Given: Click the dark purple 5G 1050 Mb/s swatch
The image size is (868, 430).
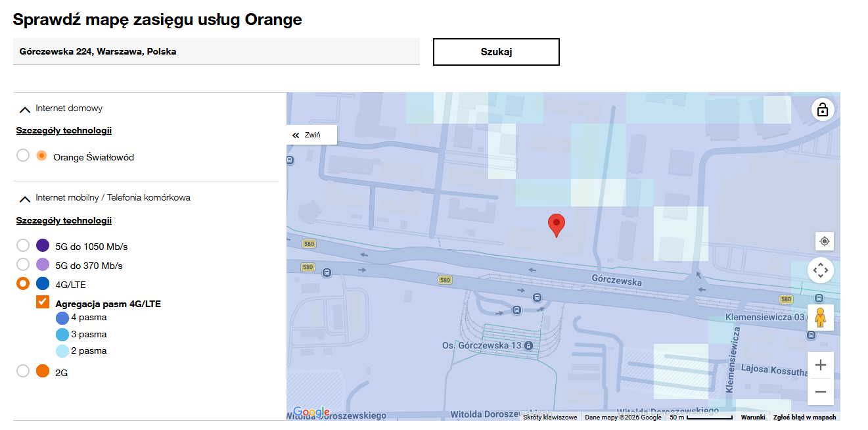Looking at the screenshot, I should point(43,246).
